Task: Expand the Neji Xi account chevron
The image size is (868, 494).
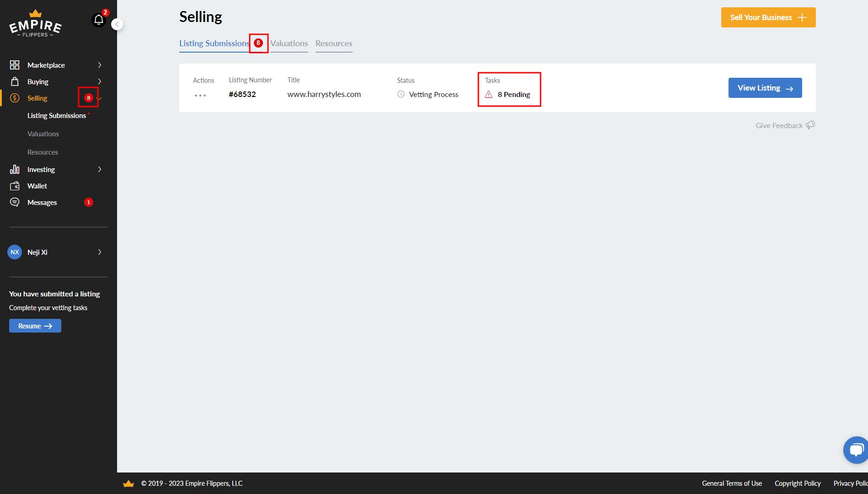Action: pos(100,252)
